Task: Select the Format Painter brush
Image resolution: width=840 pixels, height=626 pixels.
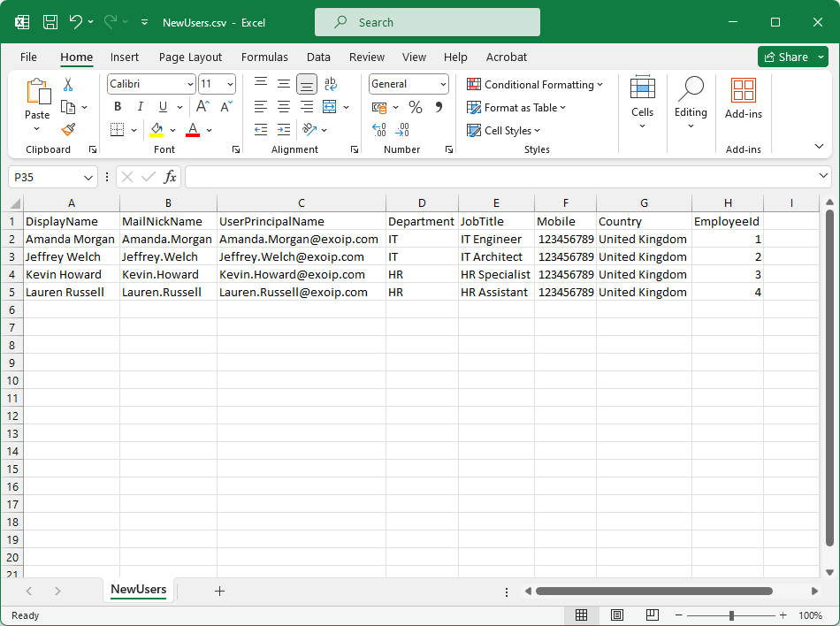Action: tap(68, 129)
